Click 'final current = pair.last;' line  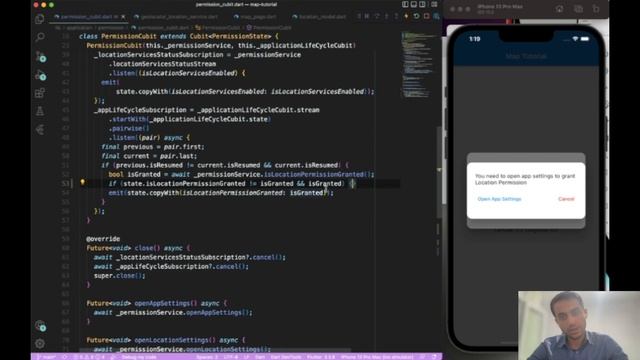[x=149, y=156]
